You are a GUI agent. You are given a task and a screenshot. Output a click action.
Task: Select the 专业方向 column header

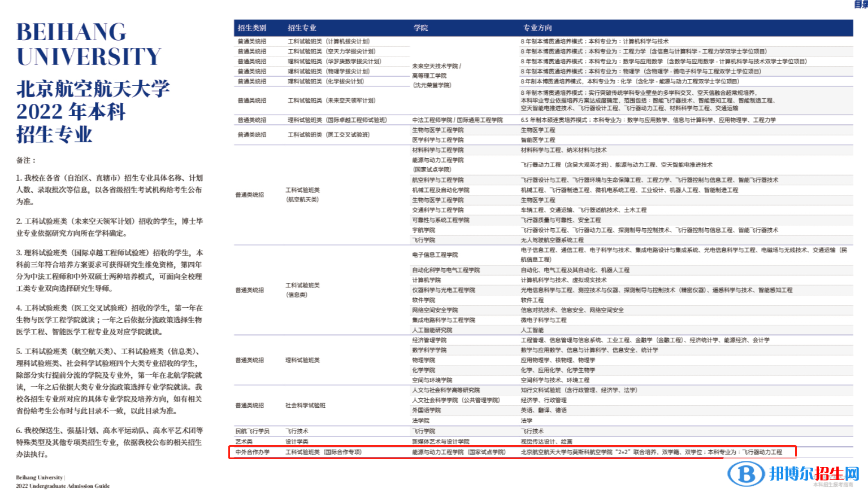click(537, 28)
